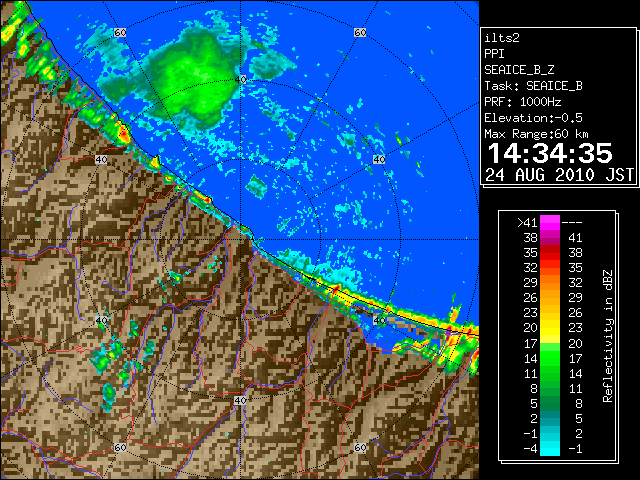Click the "Max Range:60 km" line
Viewport: 640px width, 480px height.
point(536,134)
